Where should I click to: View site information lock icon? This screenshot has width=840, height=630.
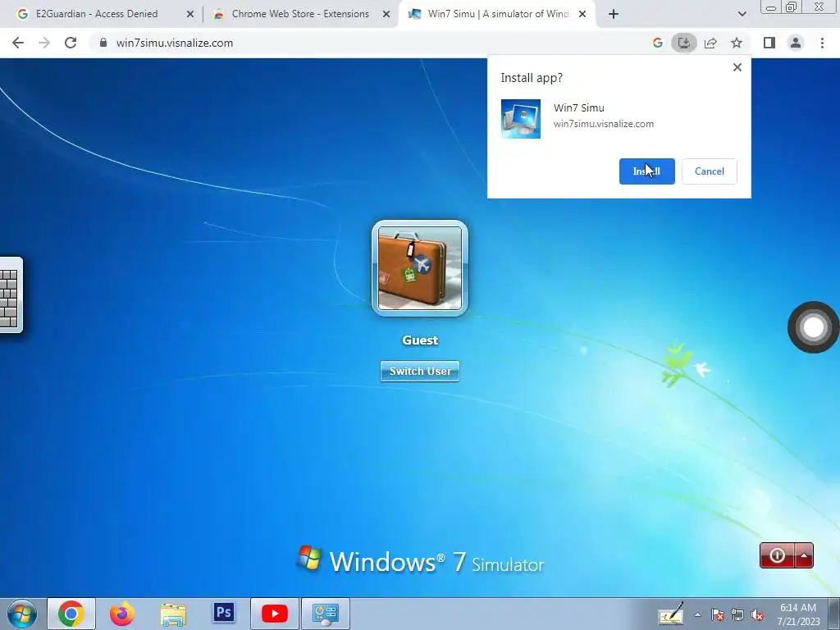click(x=103, y=43)
